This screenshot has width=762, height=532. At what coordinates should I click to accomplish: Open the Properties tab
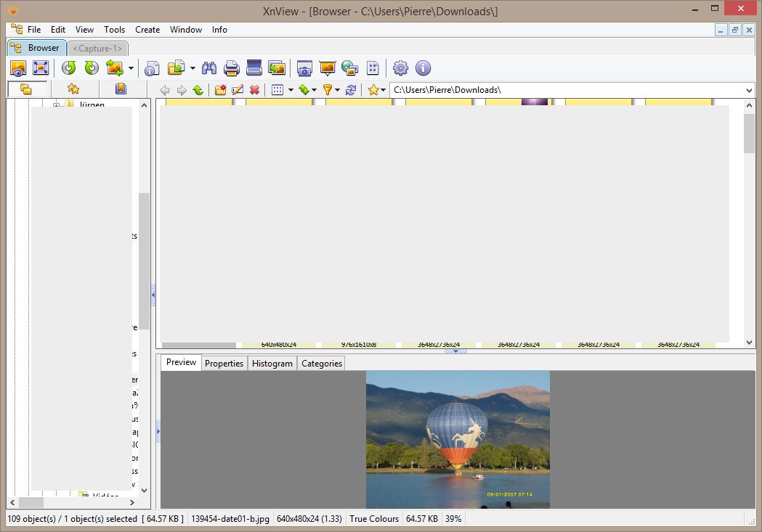point(224,363)
